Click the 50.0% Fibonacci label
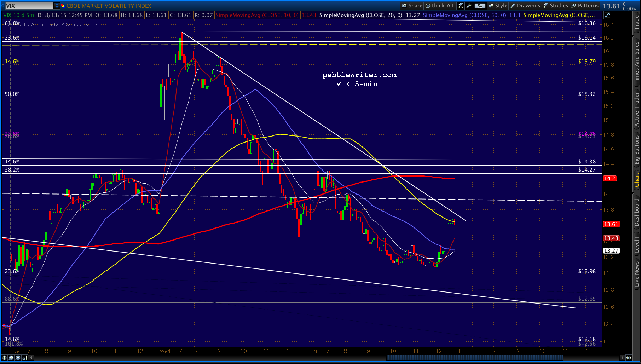641x364 pixels. coord(12,94)
